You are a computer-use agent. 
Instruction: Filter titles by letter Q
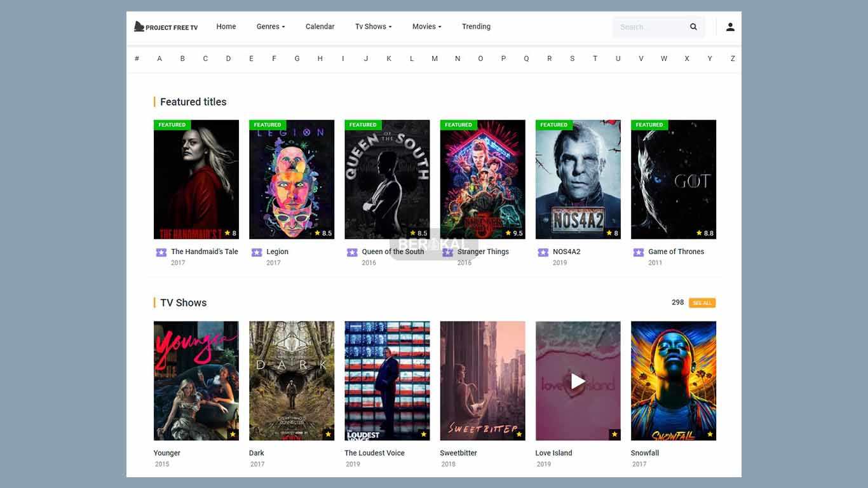tap(526, 58)
